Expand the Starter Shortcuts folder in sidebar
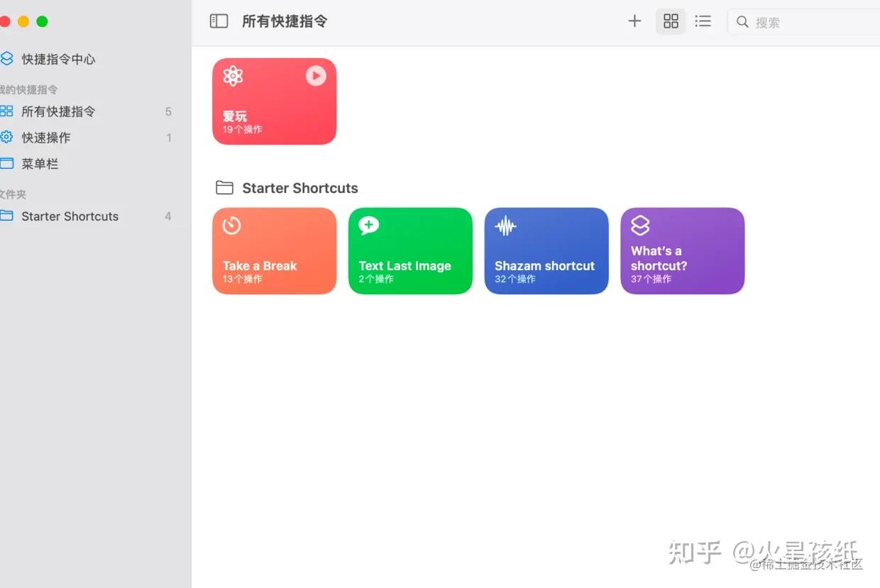 (69, 216)
